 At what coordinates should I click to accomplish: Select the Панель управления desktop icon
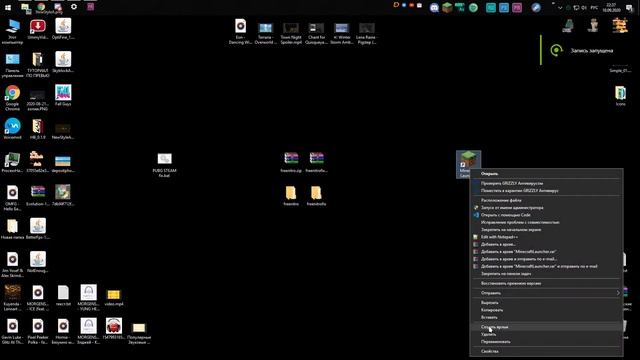tap(12, 65)
